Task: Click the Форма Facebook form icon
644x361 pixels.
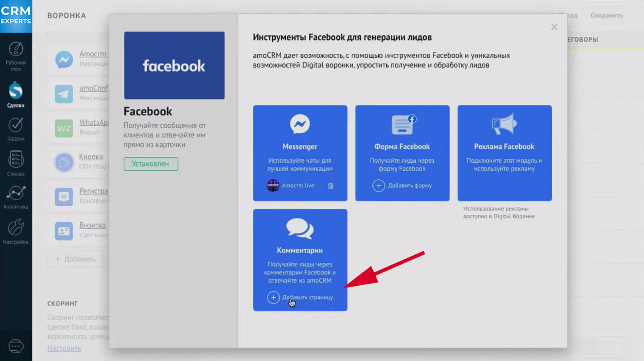Action: click(403, 125)
